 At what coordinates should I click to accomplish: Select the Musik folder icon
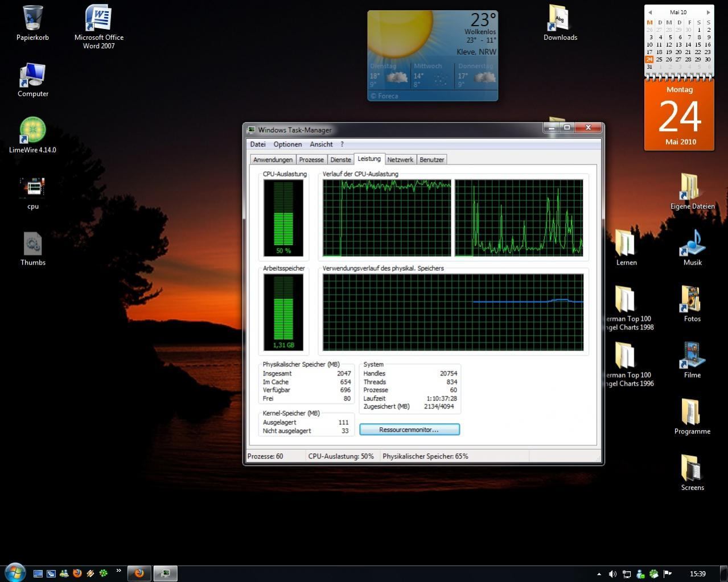[692, 248]
